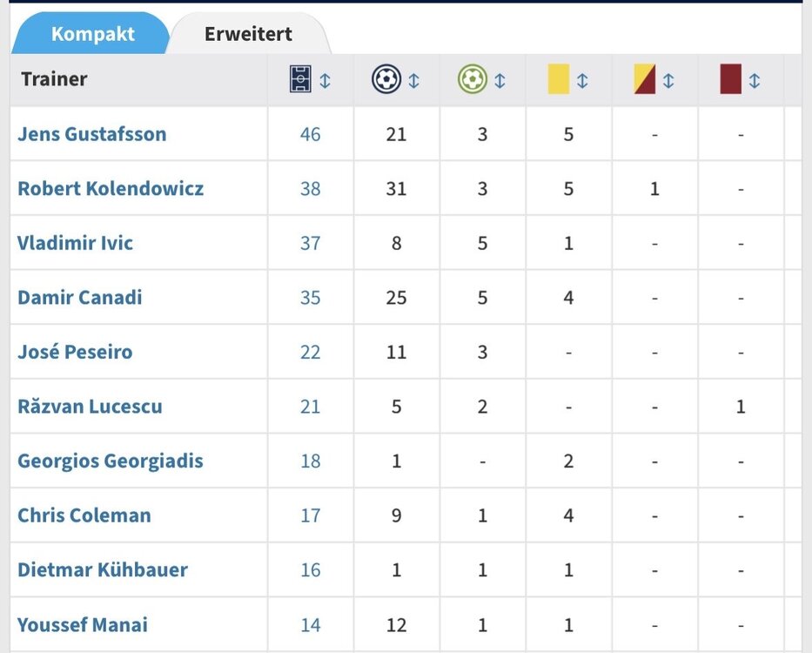The height and width of the screenshot is (653, 812).
Task: Open Jens Gustafsson trainer profile
Action: point(92,134)
